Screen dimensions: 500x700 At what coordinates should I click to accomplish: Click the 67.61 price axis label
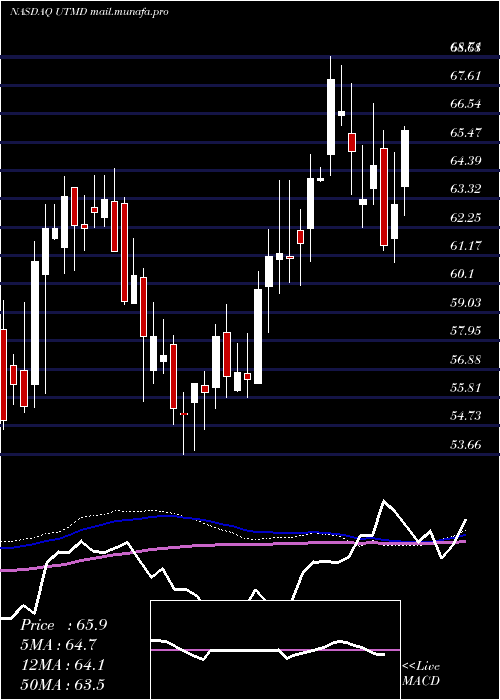(x=466, y=75)
